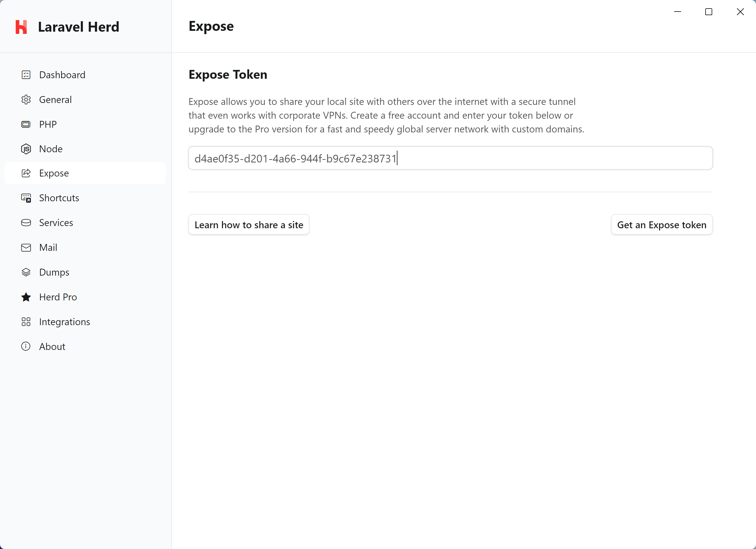The width and height of the screenshot is (756, 549).
Task: Open About via the info icon
Action: (26, 346)
